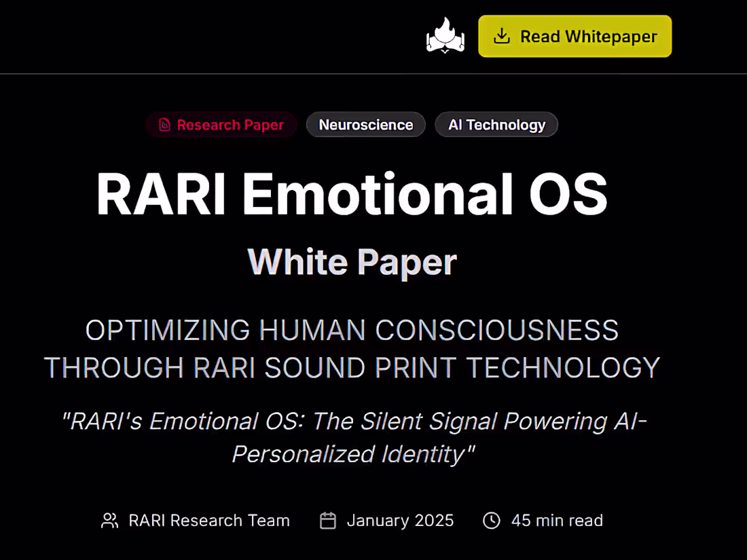Click the people icon beside RARI Research Team
The height and width of the screenshot is (560, 747).
coord(109,521)
